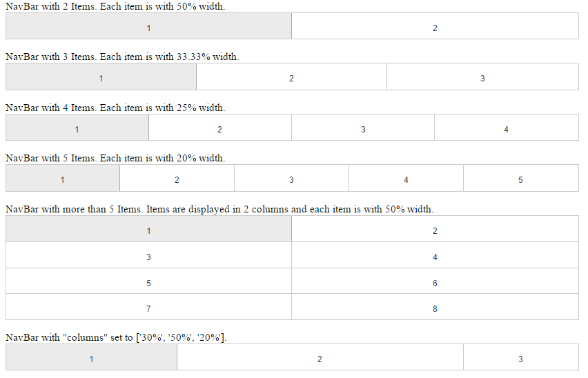Image resolution: width=588 pixels, height=378 pixels.
Task: Select item 2 in the two-column NavBar
Action: 435,230
